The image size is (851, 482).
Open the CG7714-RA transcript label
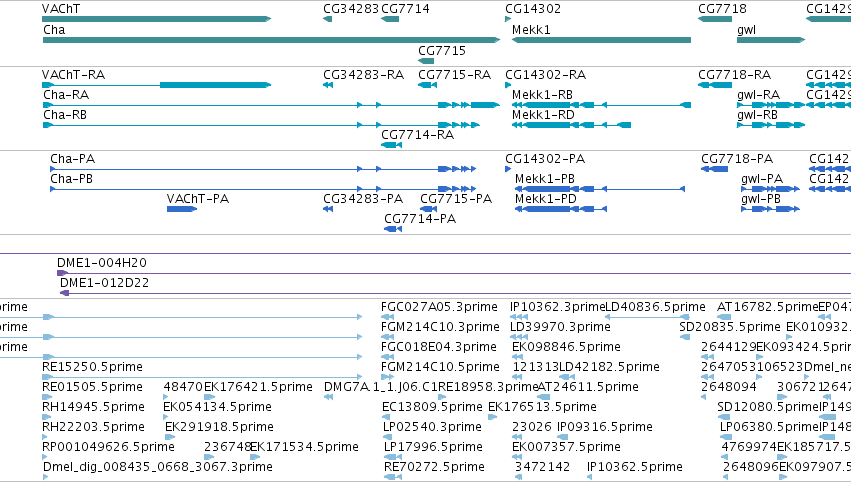tap(417, 135)
